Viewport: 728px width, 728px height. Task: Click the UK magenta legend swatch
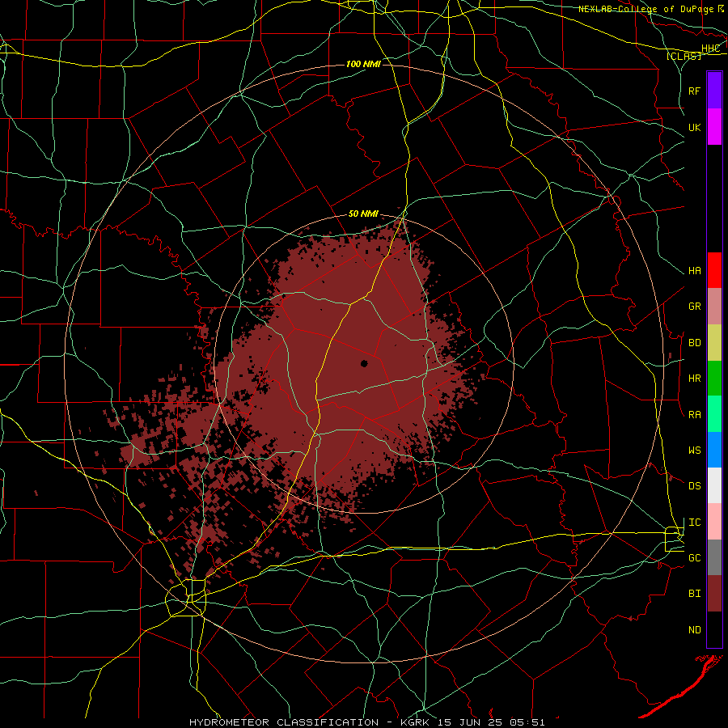coord(714,127)
